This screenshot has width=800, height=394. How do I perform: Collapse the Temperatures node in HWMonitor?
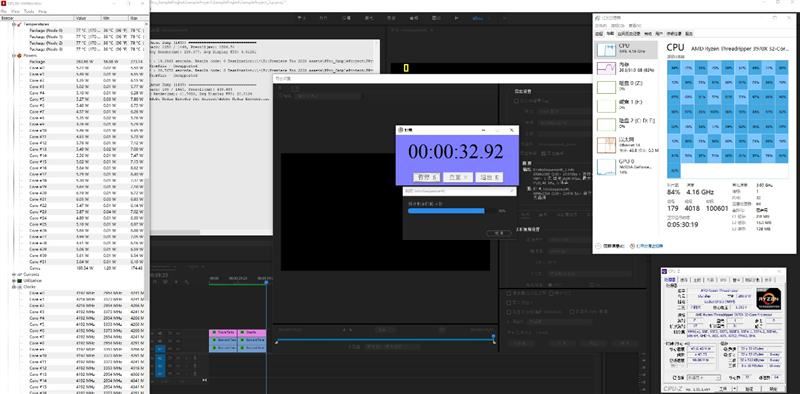13,24
